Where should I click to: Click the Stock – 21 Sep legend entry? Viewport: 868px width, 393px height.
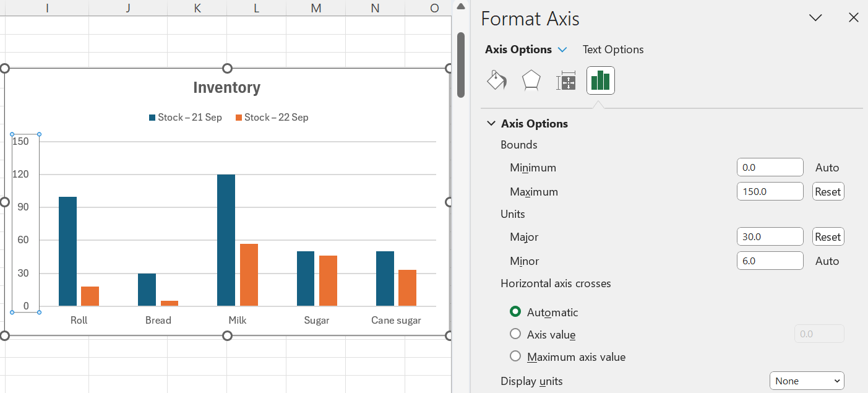(x=185, y=117)
